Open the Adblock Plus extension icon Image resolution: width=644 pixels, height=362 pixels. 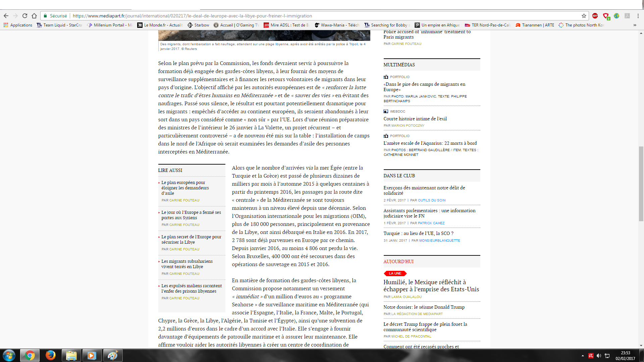(595, 16)
